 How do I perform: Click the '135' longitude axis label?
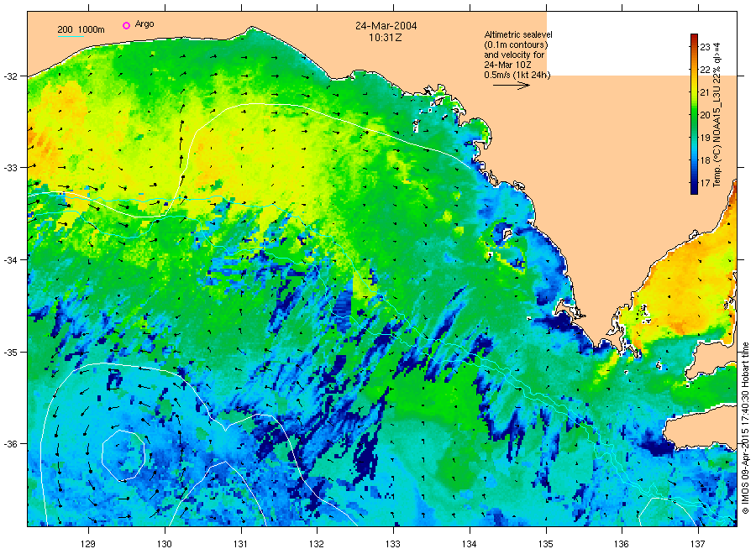click(x=546, y=545)
